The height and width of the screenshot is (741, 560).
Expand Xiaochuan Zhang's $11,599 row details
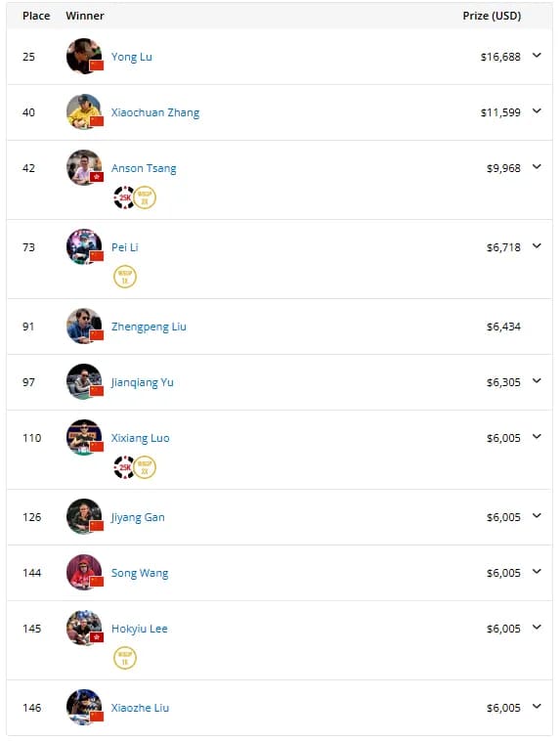click(537, 111)
